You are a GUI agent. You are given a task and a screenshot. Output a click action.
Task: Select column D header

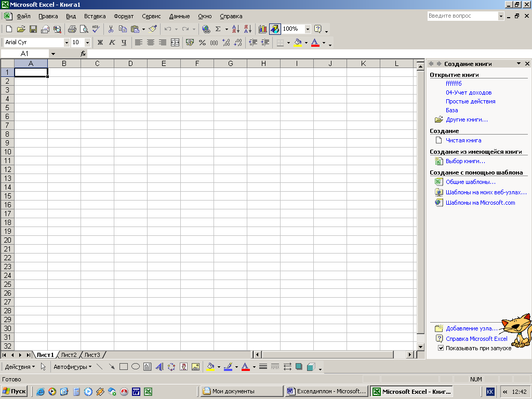click(x=130, y=63)
